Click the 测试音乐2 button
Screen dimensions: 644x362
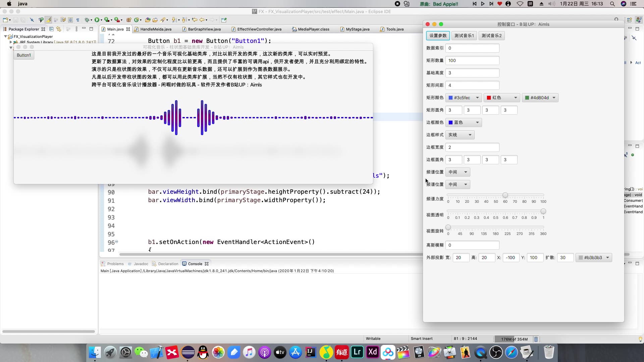pos(491,36)
